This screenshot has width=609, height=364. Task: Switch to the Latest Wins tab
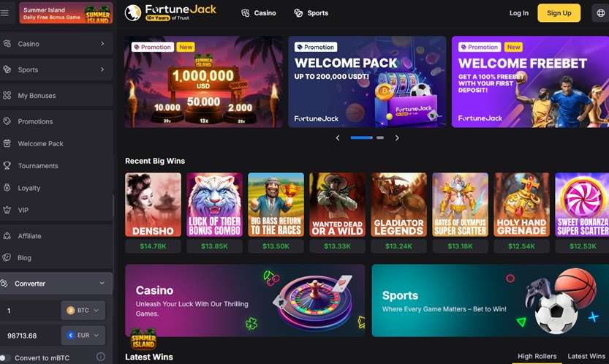coord(586,356)
